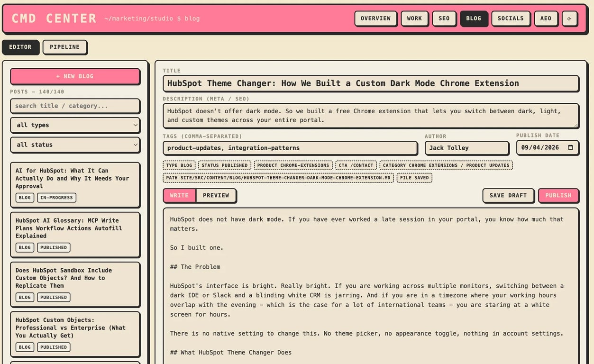Switch to the Work tab
The width and height of the screenshot is (594, 364).
point(414,18)
